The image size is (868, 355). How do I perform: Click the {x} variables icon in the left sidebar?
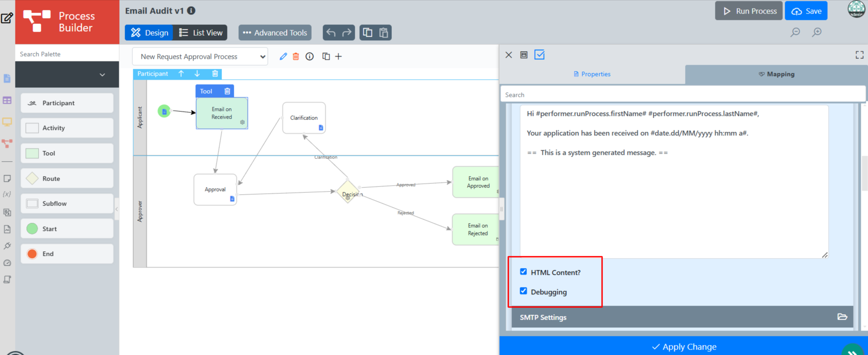(7, 194)
